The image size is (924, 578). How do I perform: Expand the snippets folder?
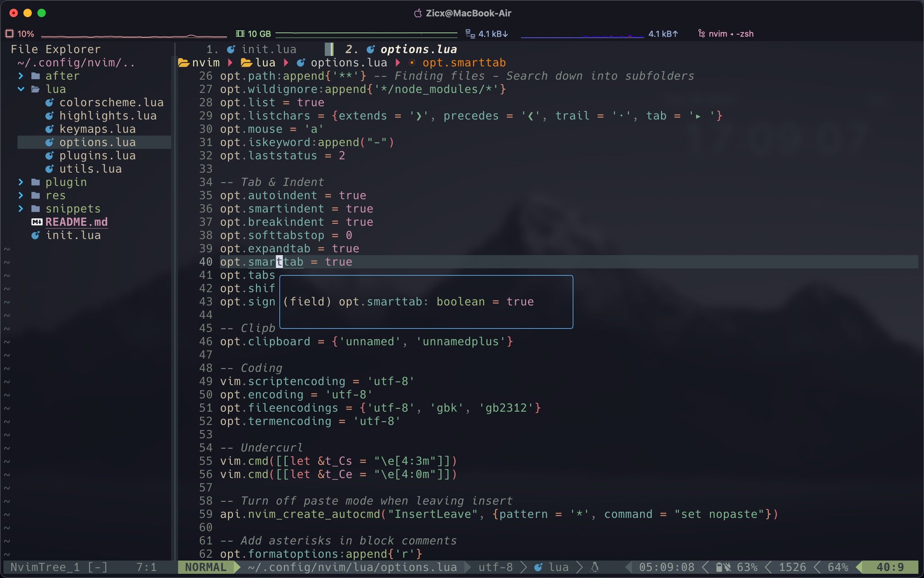(21, 209)
